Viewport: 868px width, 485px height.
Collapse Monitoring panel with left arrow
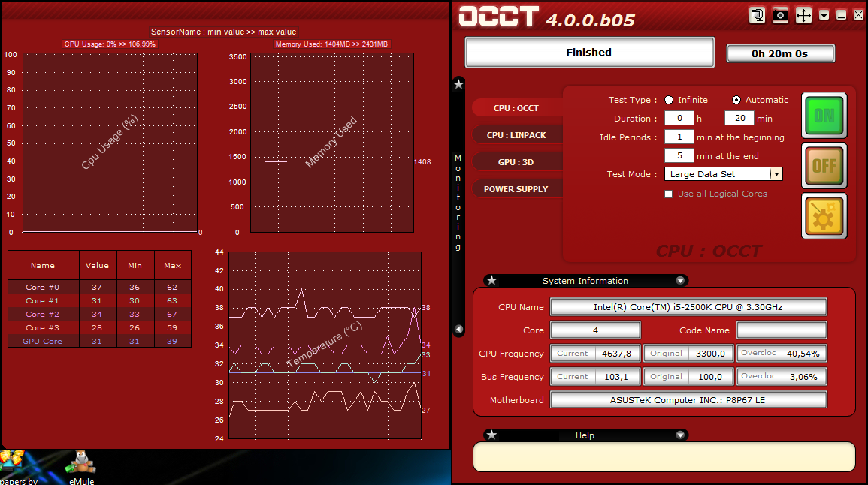458,329
